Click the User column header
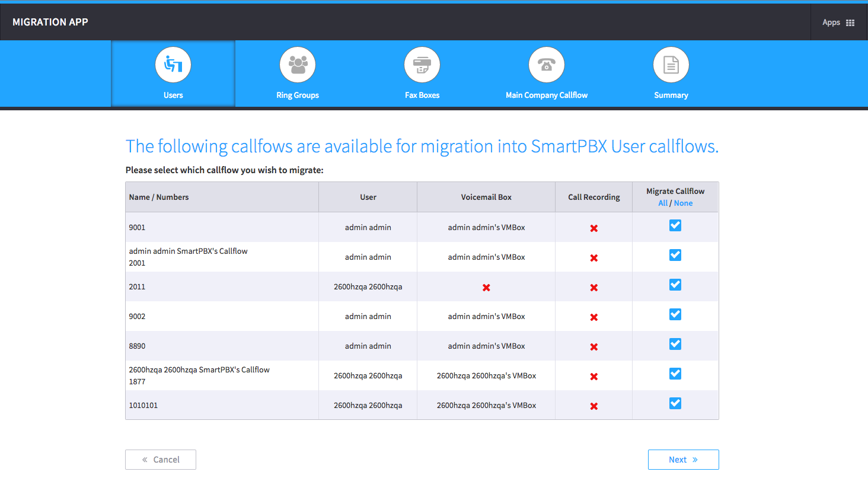Viewport: 868px width, 497px height. 368,197
